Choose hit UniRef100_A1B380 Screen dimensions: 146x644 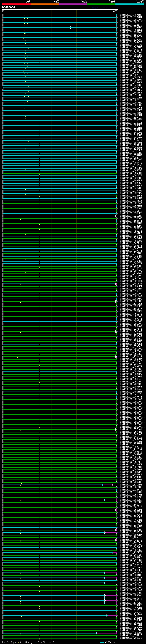(x=131, y=633)
